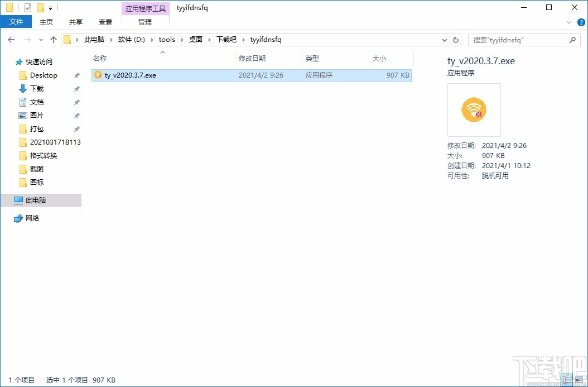Unpin the Desktop folder pin toggle

tap(76, 75)
